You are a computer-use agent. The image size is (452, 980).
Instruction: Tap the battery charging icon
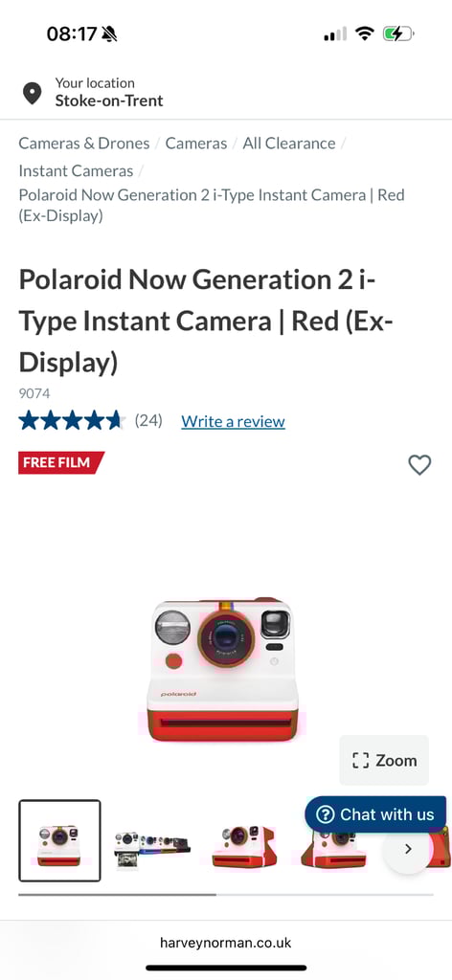pyautogui.click(x=399, y=33)
